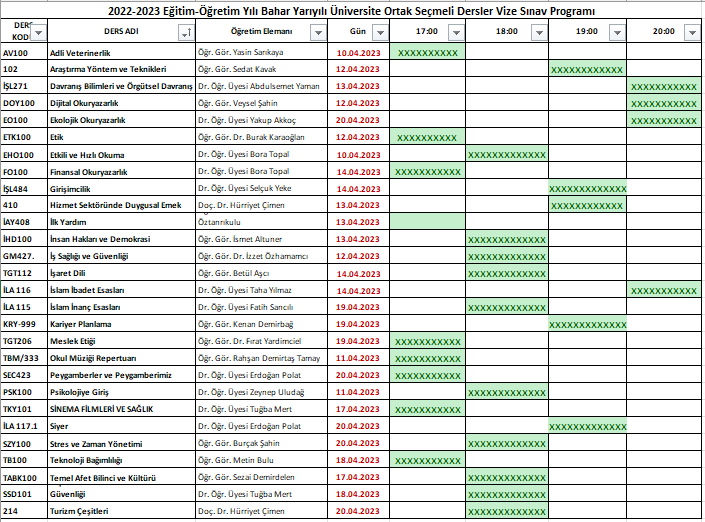Click the 'İlk Yardım' course cell

[121, 222]
